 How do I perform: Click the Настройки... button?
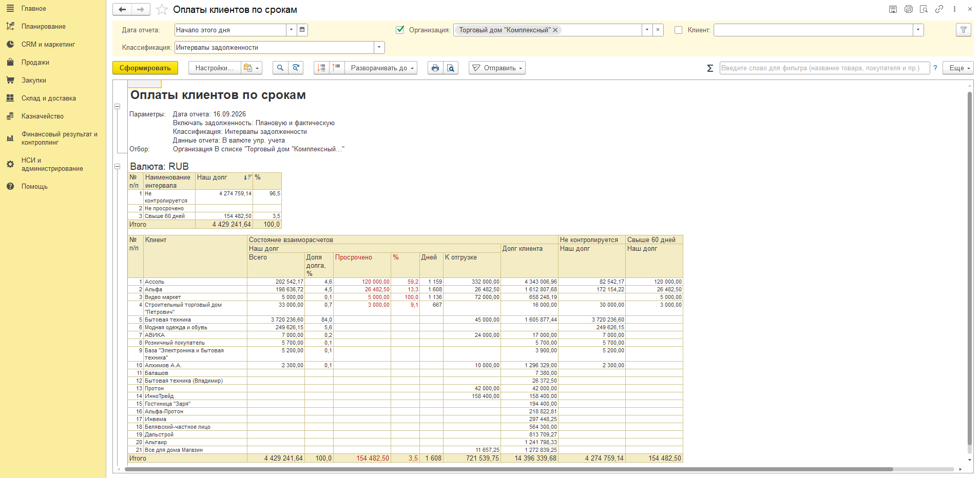point(215,68)
